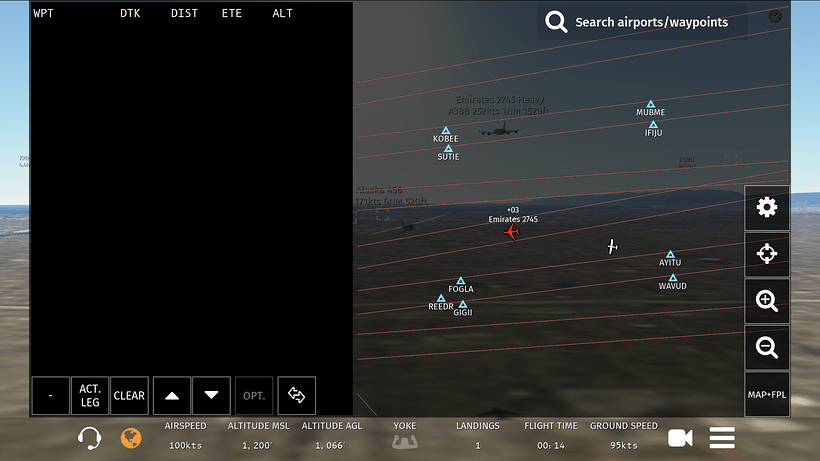Screen dimensions: 820x461
Task: Open the hamburger main menu
Action: pyautogui.click(x=722, y=438)
